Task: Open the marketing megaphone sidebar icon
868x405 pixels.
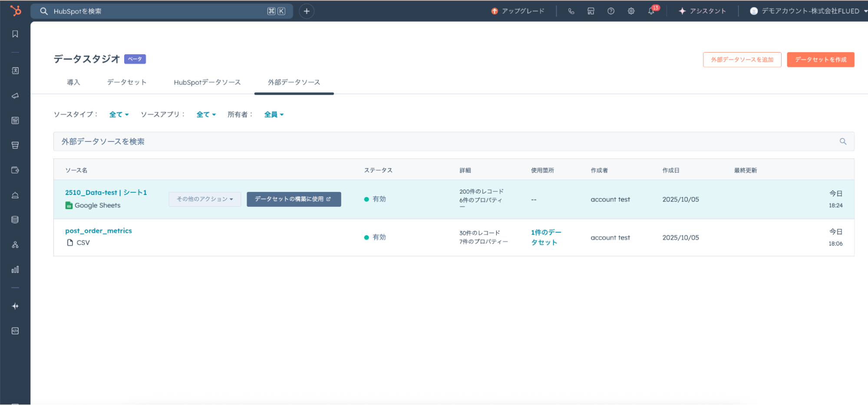Action: click(15, 96)
